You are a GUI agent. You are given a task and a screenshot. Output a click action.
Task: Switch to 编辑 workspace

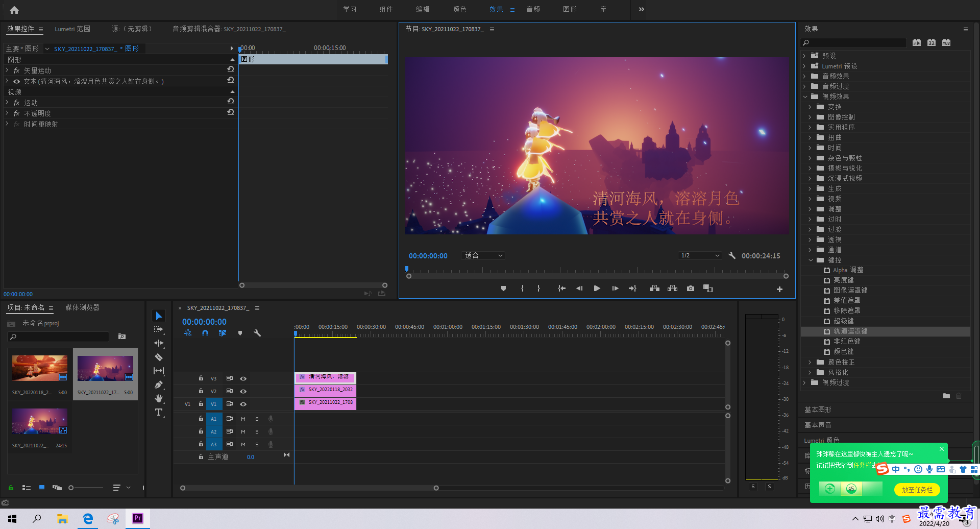[x=423, y=9]
